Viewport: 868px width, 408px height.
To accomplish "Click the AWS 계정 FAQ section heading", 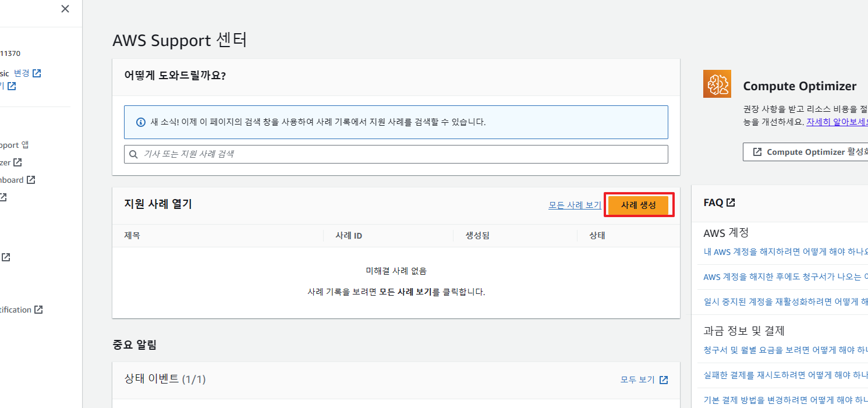I will pyautogui.click(x=726, y=232).
